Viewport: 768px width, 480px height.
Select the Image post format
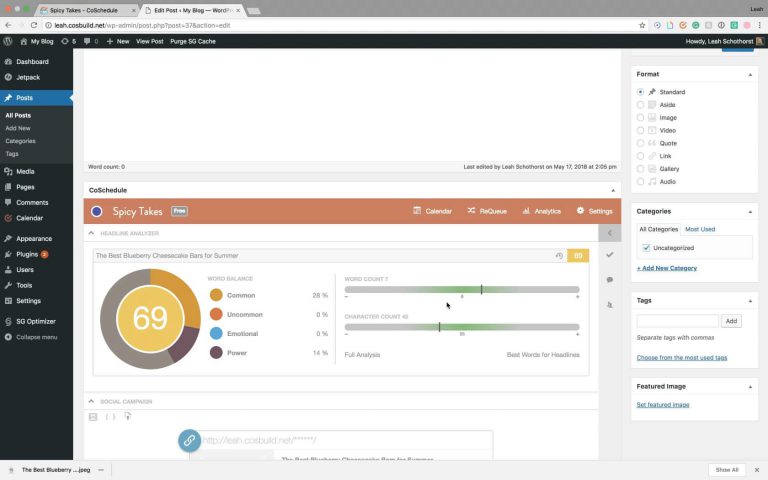(x=640, y=118)
